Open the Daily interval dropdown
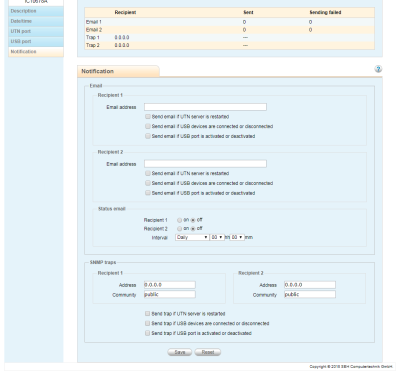 (192, 237)
